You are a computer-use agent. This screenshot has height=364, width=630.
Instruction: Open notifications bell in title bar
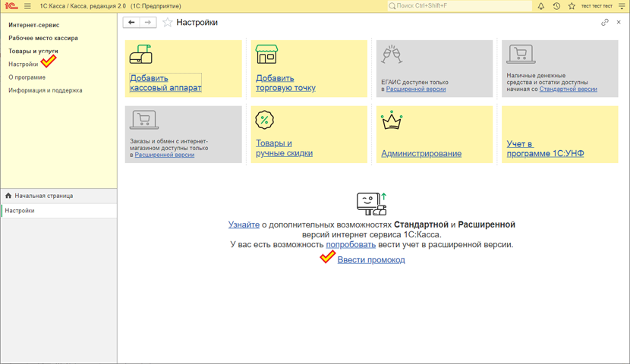click(541, 6)
